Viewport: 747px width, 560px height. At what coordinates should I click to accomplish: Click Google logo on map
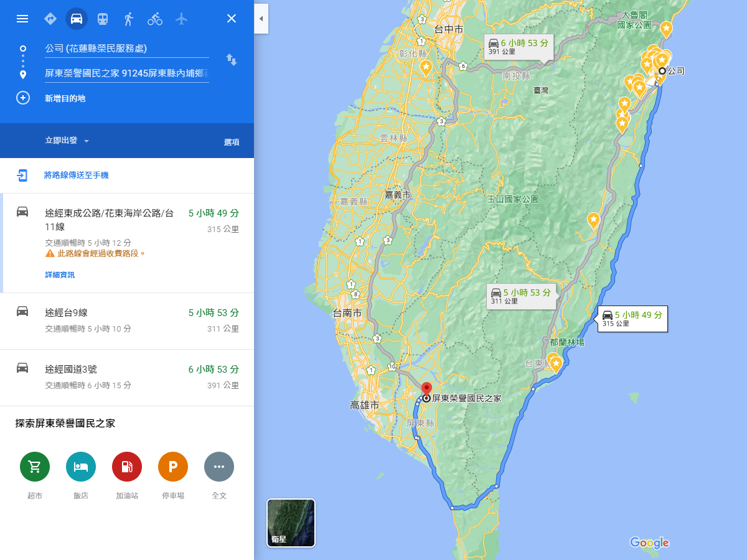649,543
